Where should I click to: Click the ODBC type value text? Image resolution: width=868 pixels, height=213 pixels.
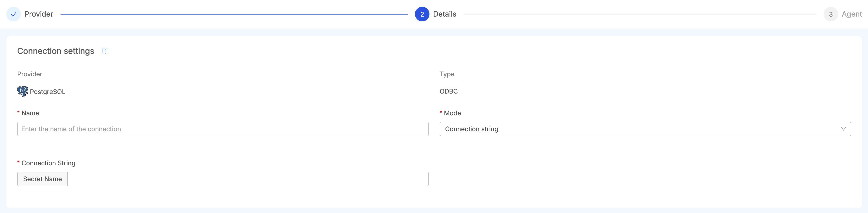[x=449, y=91]
